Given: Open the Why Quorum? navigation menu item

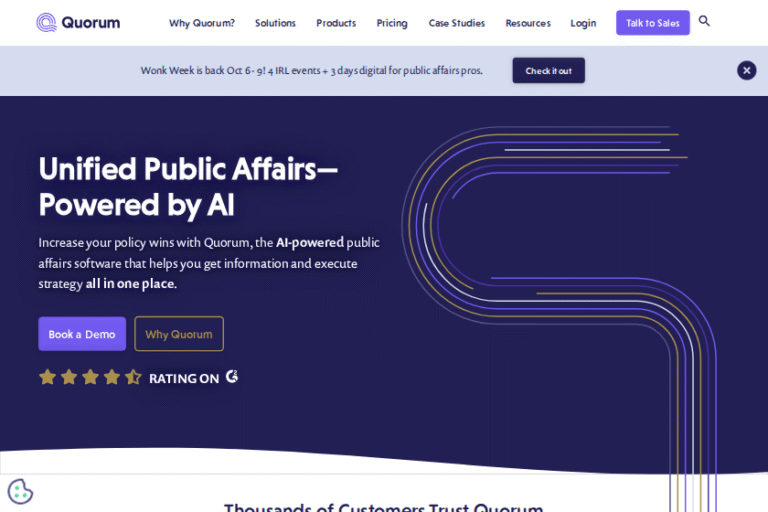Looking at the screenshot, I should point(201,23).
